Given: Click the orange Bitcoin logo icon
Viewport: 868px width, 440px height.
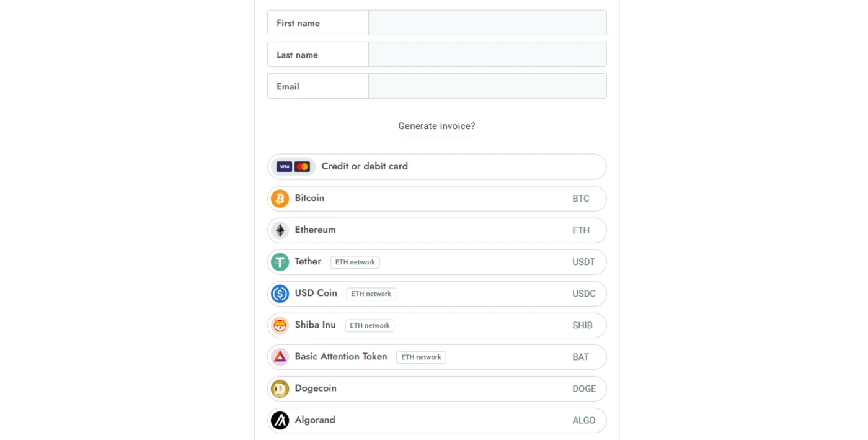Looking at the screenshot, I should (x=280, y=199).
